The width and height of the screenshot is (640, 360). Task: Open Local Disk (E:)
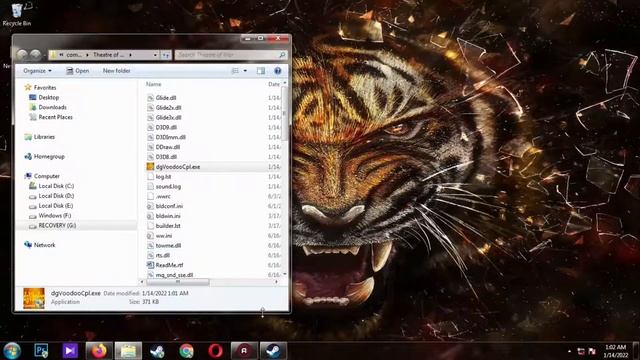(x=56, y=206)
